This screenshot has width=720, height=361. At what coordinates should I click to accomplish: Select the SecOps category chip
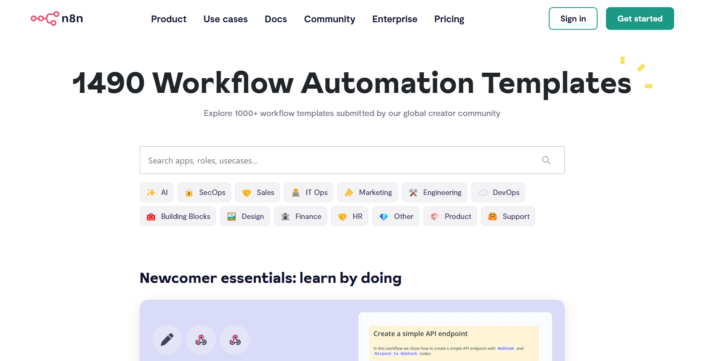coord(204,192)
